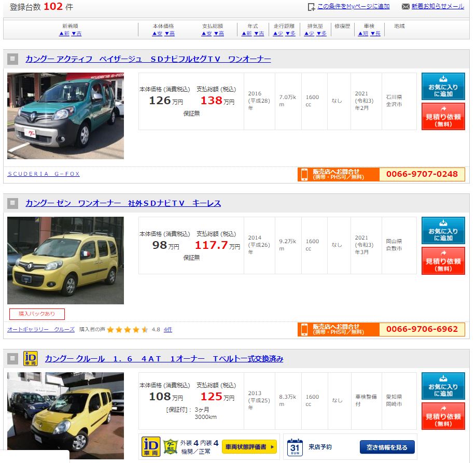Image resolution: width=476 pixels, height=463 pixels.
Task: Visit the SCUDERIA G-FOX dealer page
Action: [44, 174]
